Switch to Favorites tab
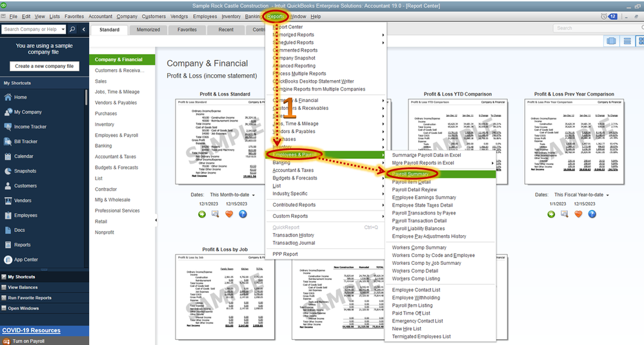 pos(187,30)
